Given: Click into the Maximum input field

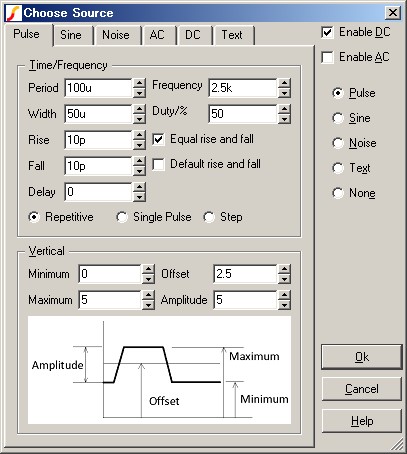Looking at the screenshot, I should tap(110, 300).
